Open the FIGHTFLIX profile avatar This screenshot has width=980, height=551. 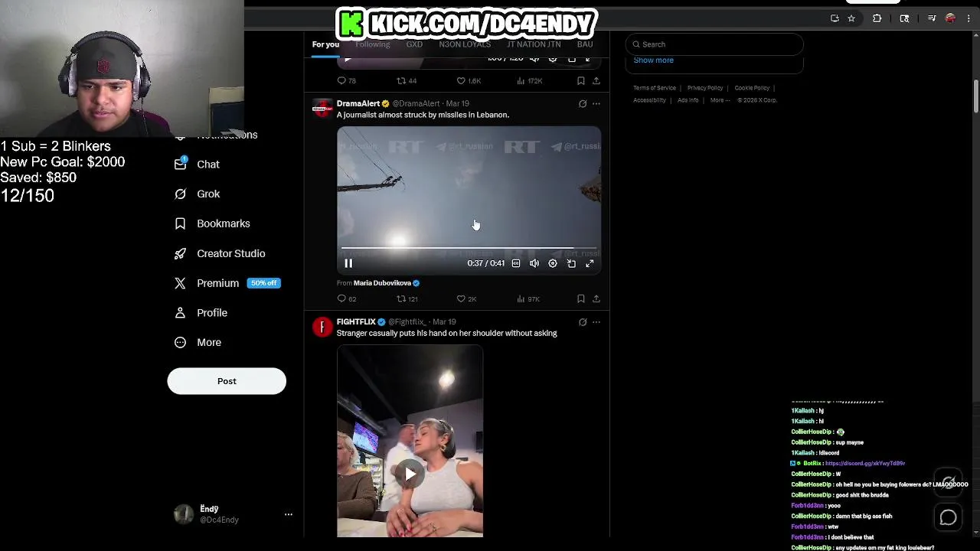coord(322,328)
